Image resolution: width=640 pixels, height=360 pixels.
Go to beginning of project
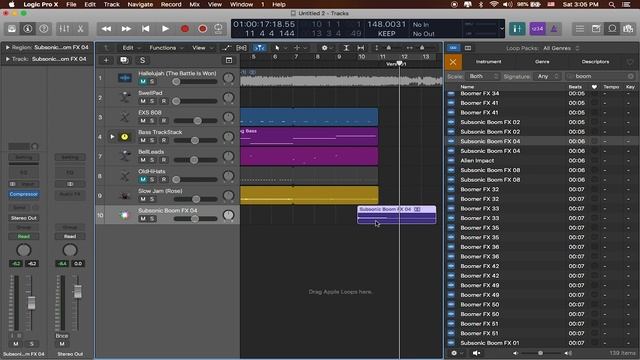pos(145,29)
